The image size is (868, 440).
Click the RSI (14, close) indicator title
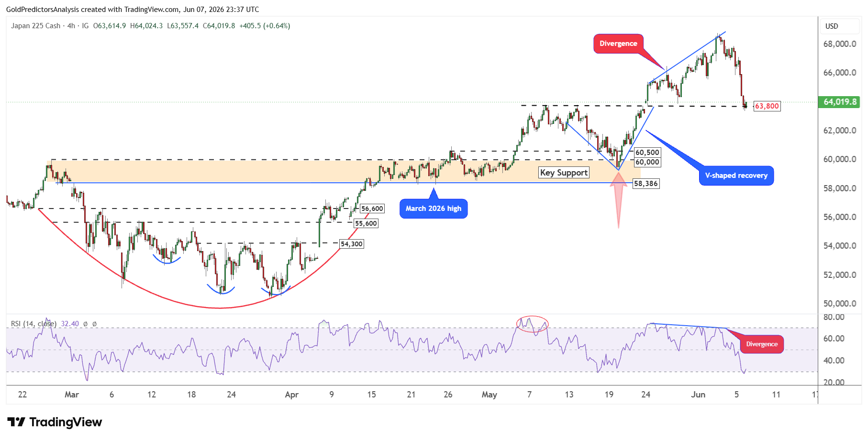point(33,324)
